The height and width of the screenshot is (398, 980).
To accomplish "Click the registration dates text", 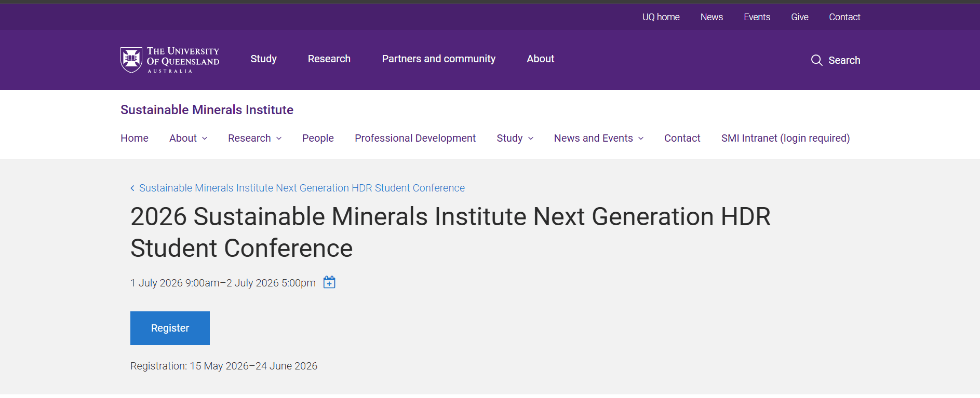I will coord(224,366).
